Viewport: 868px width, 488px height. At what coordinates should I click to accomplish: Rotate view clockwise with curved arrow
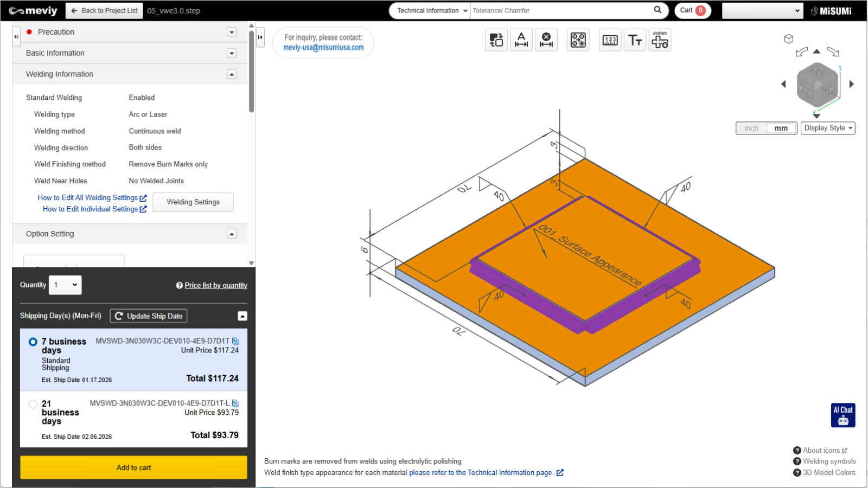(833, 52)
